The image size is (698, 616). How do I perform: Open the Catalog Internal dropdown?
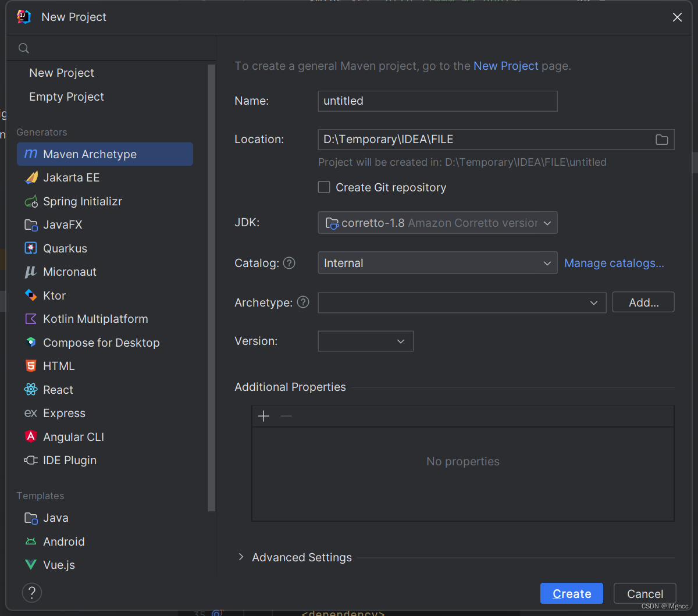coord(437,263)
